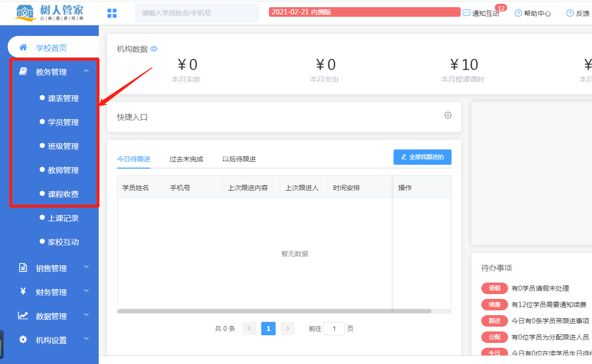The height and width of the screenshot is (364, 592).
Task: Open 教师管理 submenu item
Action: coord(63,170)
